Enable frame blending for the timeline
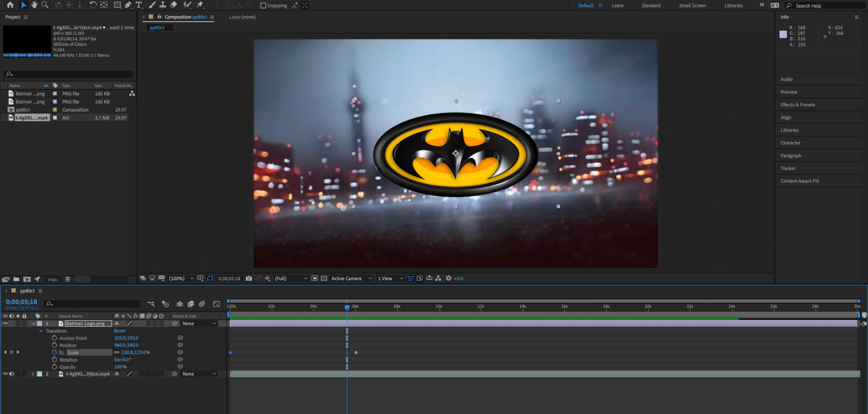The width and height of the screenshot is (868, 414). (191, 304)
